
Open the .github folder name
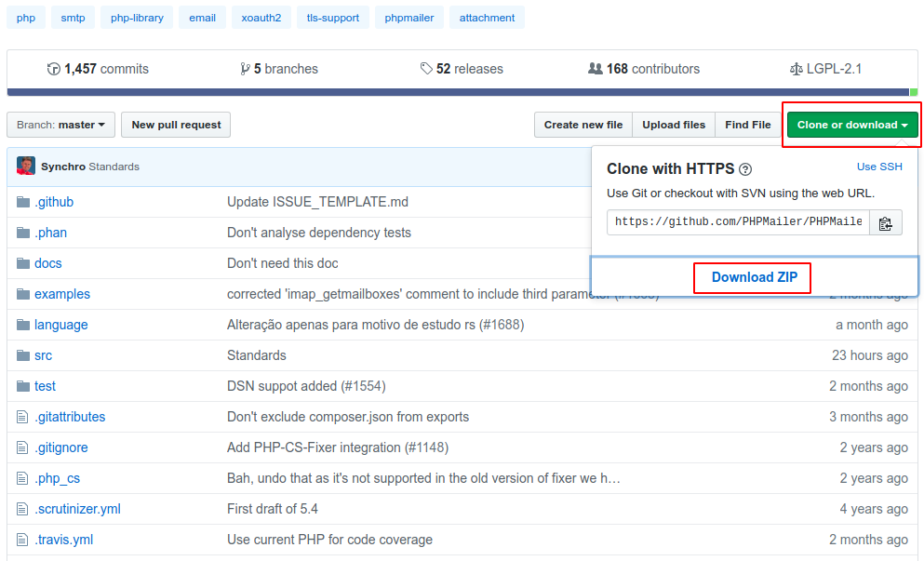54,202
